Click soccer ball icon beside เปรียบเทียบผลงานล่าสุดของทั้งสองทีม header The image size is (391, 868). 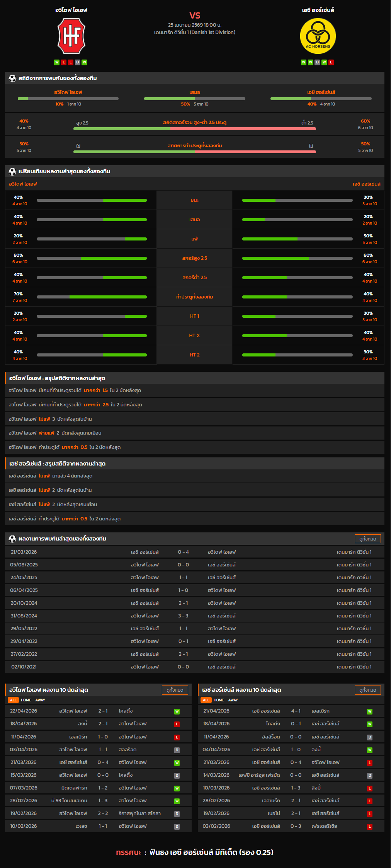[12, 172]
